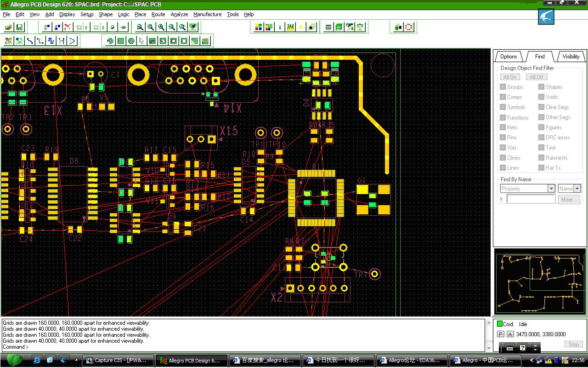Select the Vertex edit icon
This screenshot has height=368, width=588.
[x=72, y=41]
